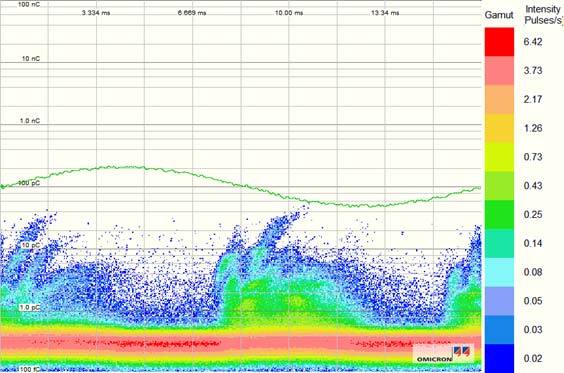Click the cyan 0.08 gamut swatch
The image size is (564, 373).
(499, 272)
